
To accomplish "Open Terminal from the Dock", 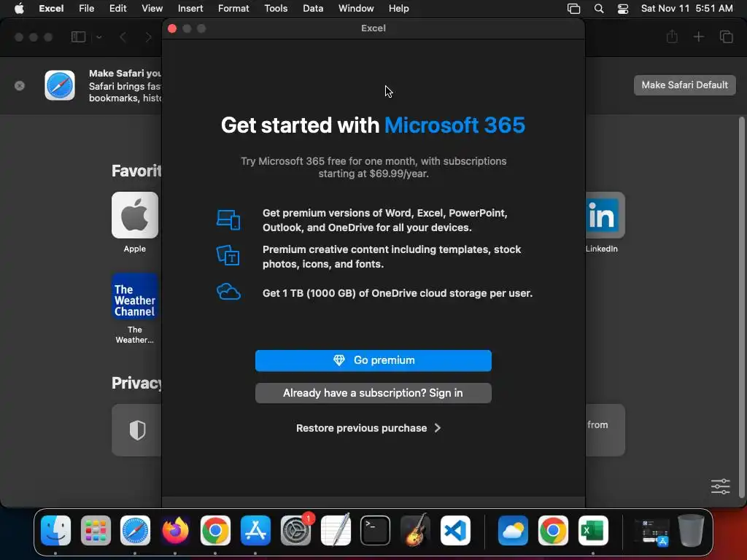I will coord(376,531).
